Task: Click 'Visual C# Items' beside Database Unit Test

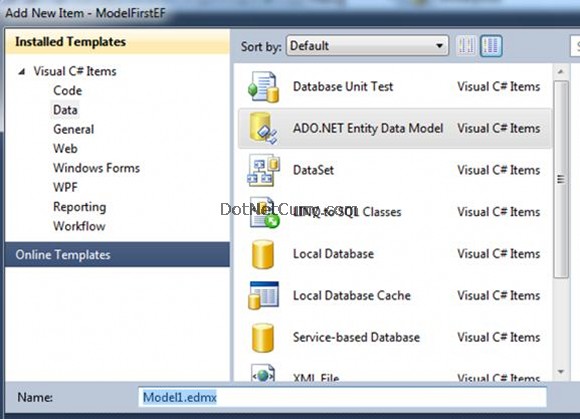Action: (499, 87)
